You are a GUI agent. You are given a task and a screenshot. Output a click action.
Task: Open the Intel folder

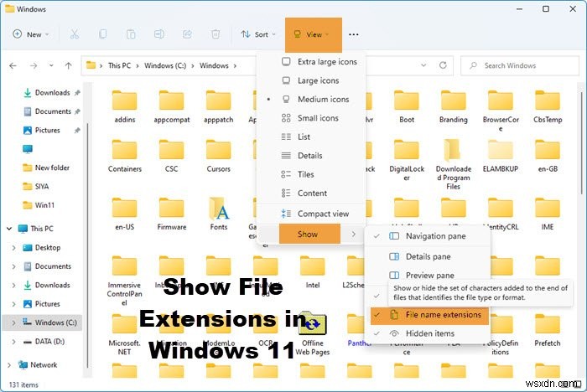[x=313, y=272]
